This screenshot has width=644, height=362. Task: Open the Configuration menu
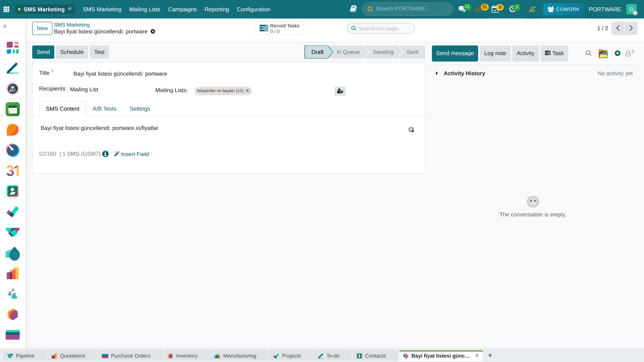[254, 9]
